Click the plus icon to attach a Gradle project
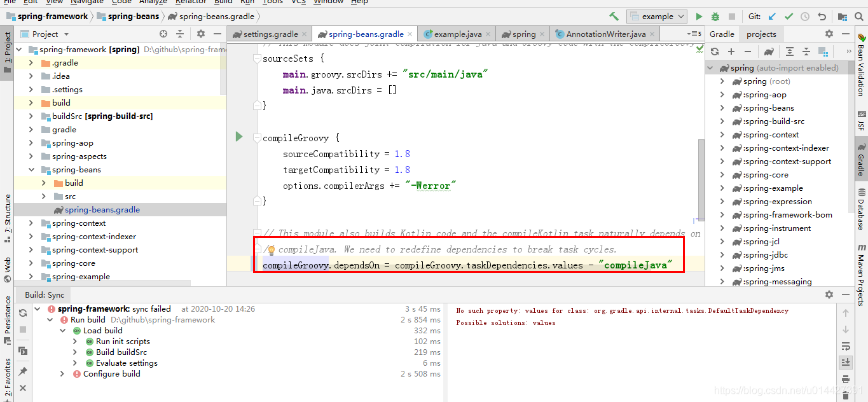The image size is (868, 402). click(731, 52)
